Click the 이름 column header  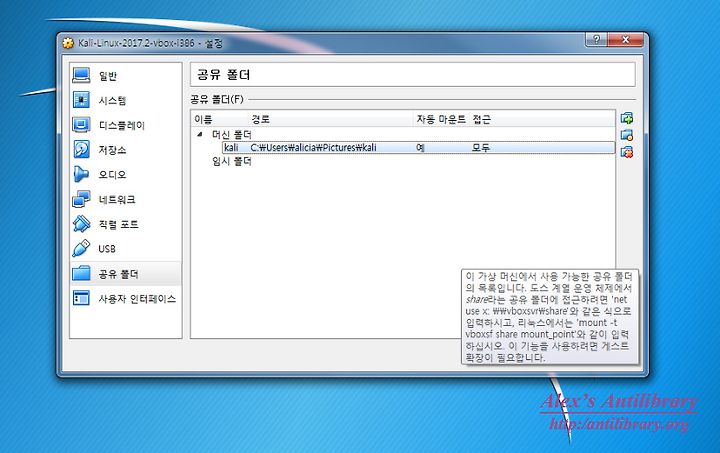[203, 119]
